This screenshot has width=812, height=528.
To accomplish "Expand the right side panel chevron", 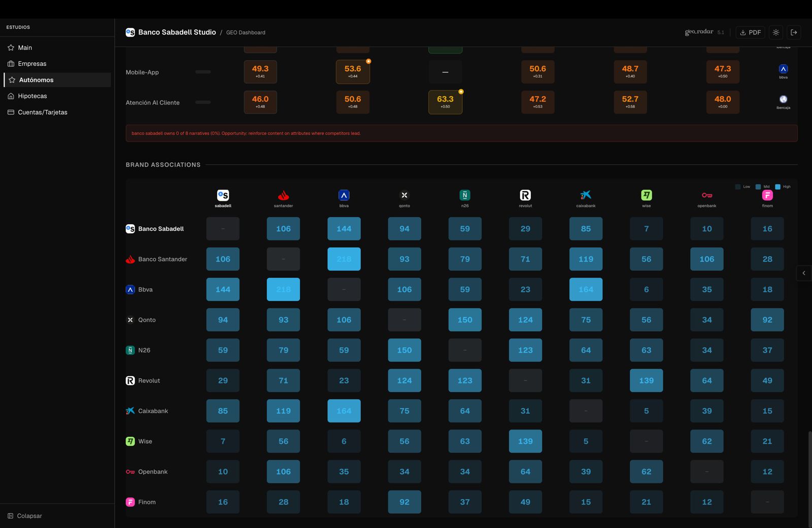I will point(804,273).
